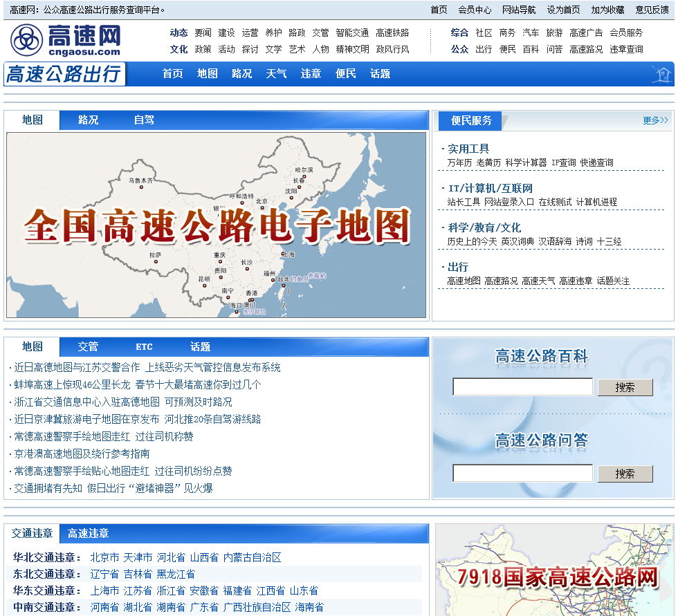The height and width of the screenshot is (616, 678).
Task: Open the IT/计算机/互联网 category heading
Action: coord(491,188)
